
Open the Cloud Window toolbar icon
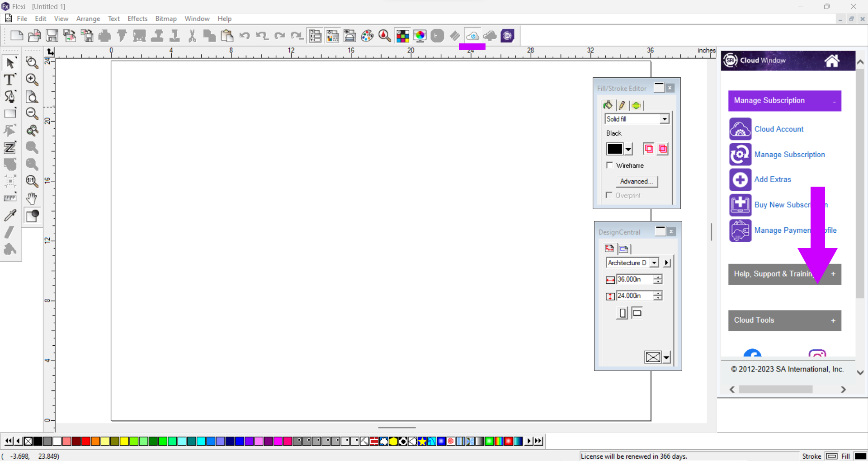click(472, 36)
